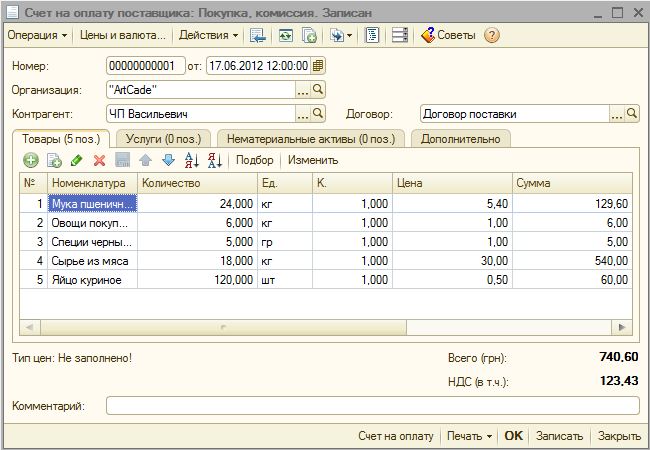
Task: Click the red delete row icon
Action: [x=99, y=160]
